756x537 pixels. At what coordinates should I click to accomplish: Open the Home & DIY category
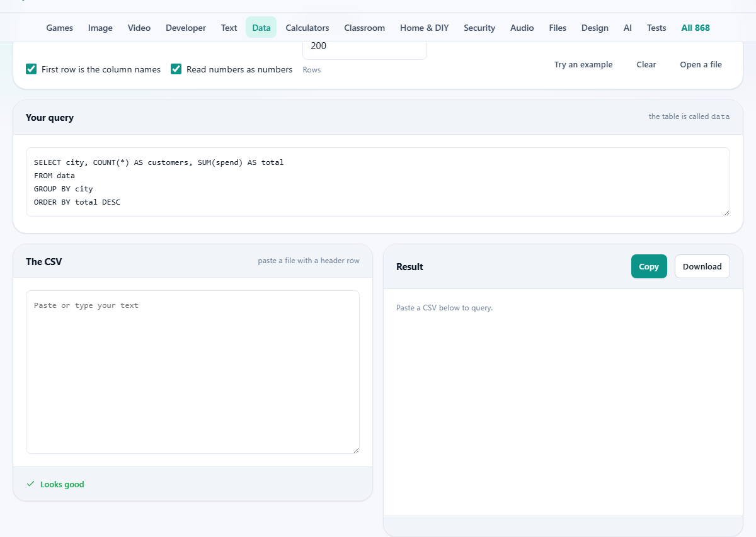[425, 28]
